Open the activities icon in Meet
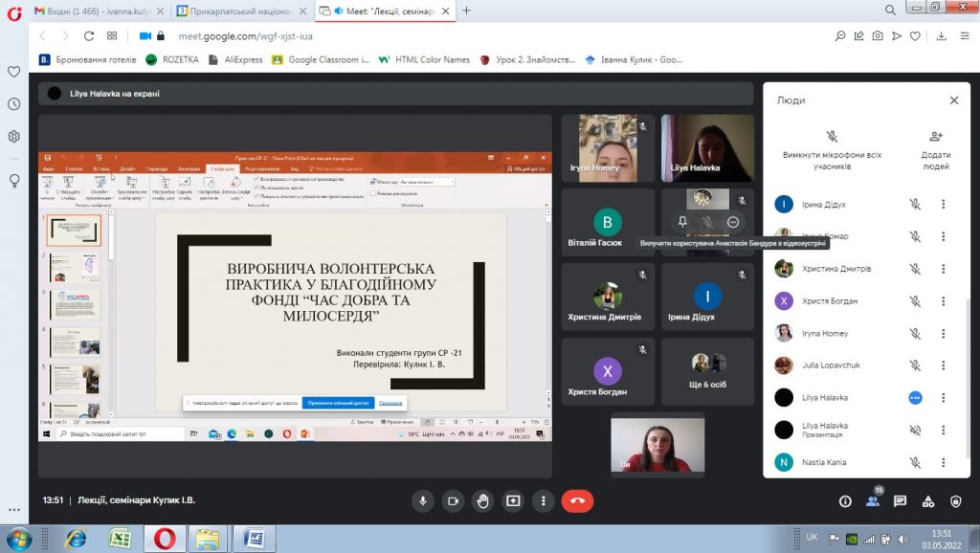The width and height of the screenshot is (980, 553). pyautogui.click(x=927, y=500)
